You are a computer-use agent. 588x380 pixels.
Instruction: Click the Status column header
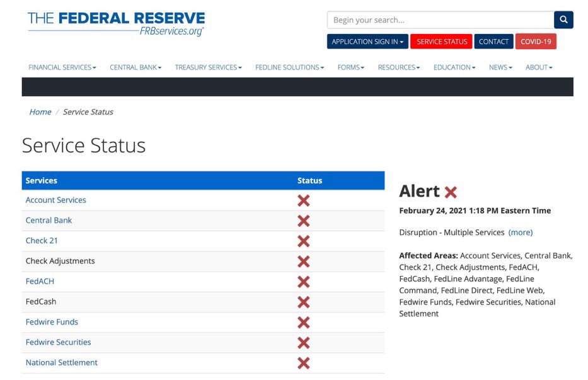pyautogui.click(x=309, y=180)
